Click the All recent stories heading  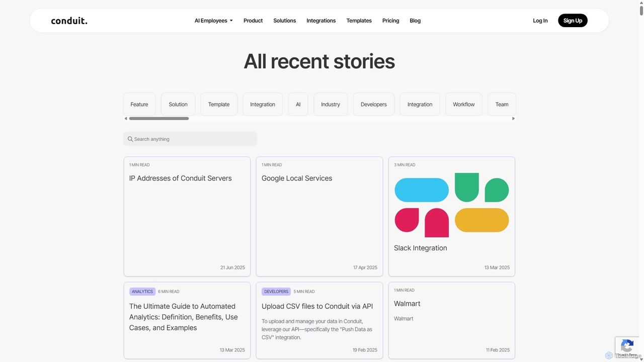point(319,61)
